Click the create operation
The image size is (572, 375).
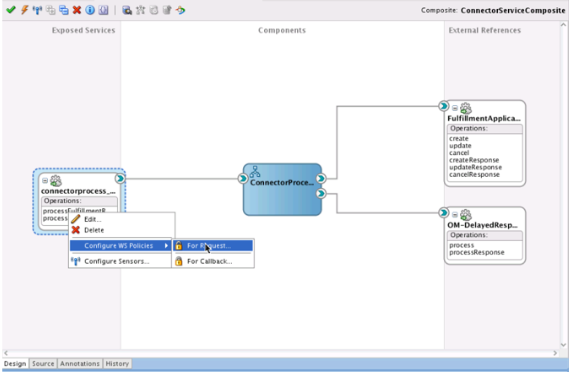459,139
